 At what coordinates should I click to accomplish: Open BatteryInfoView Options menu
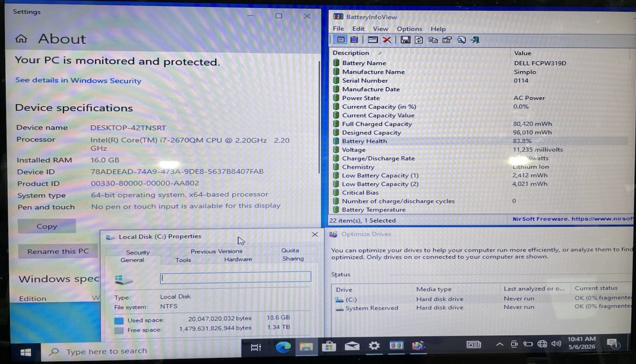(x=409, y=29)
